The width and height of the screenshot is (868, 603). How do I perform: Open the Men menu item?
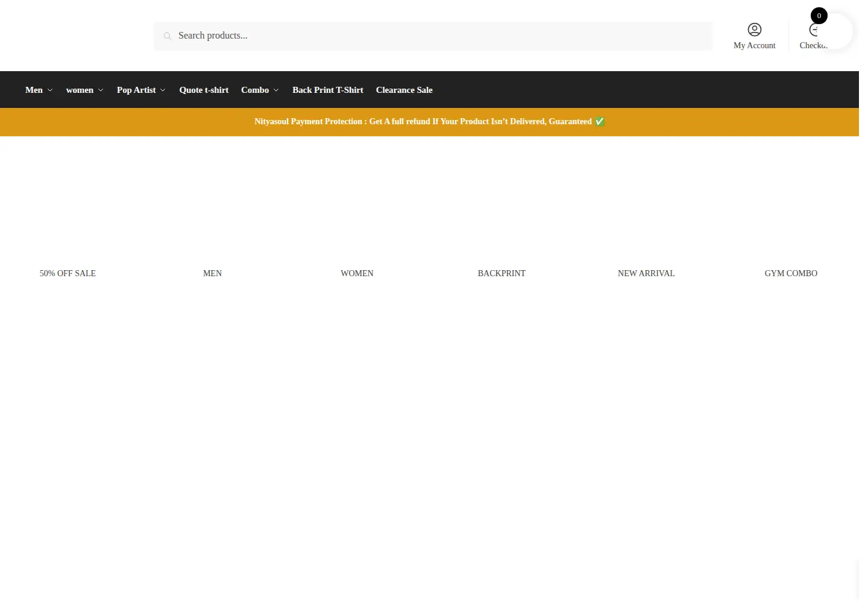(34, 90)
